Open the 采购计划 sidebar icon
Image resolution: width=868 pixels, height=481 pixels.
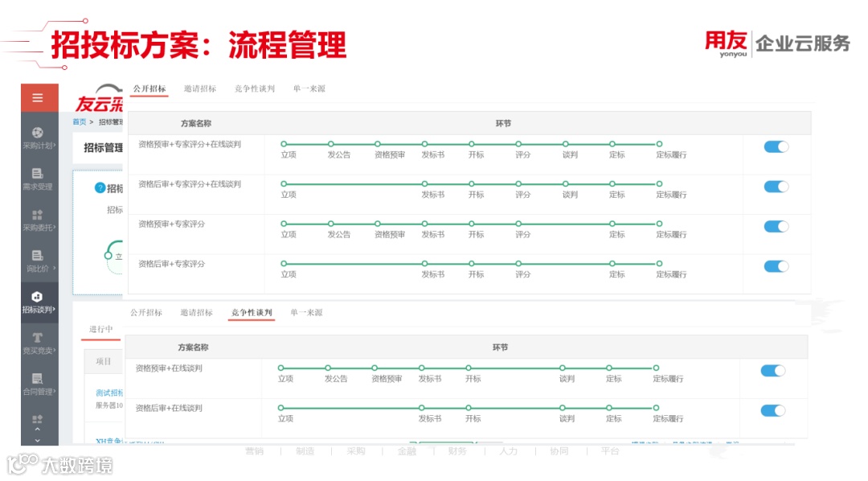(x=38, y=133)
